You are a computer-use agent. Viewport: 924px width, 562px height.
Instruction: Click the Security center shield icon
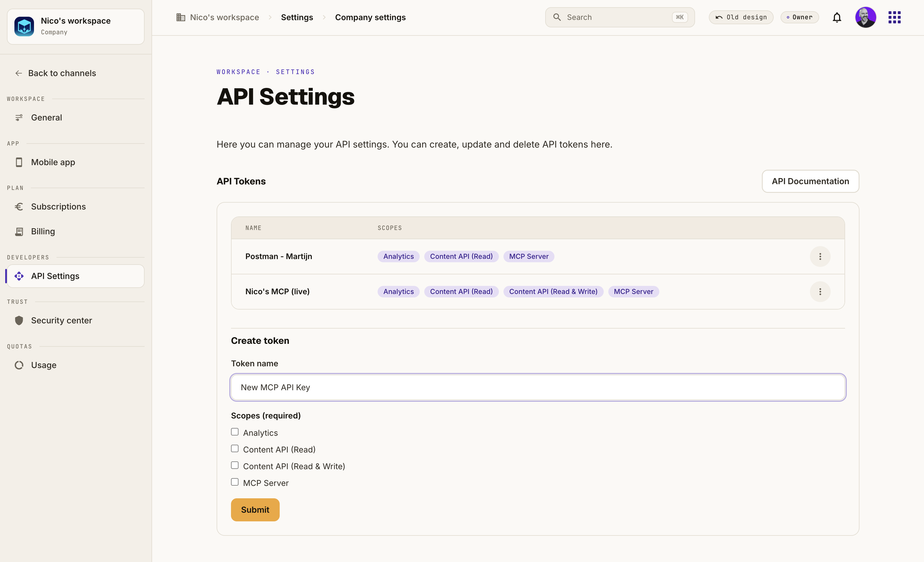point(19,320)
